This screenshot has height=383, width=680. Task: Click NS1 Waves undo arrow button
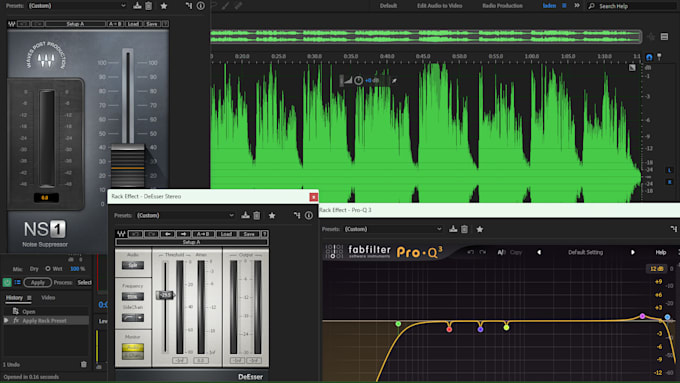tap(24, 24)
